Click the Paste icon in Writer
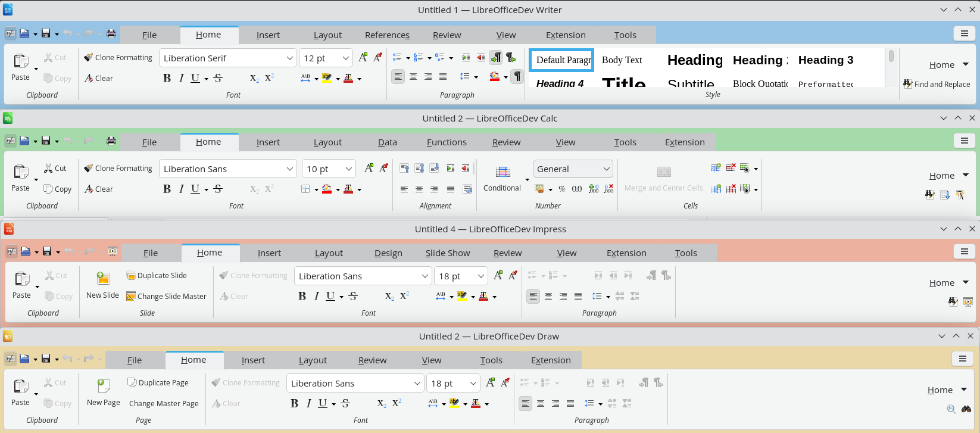980x433 pixels. (x=20, y=61)
